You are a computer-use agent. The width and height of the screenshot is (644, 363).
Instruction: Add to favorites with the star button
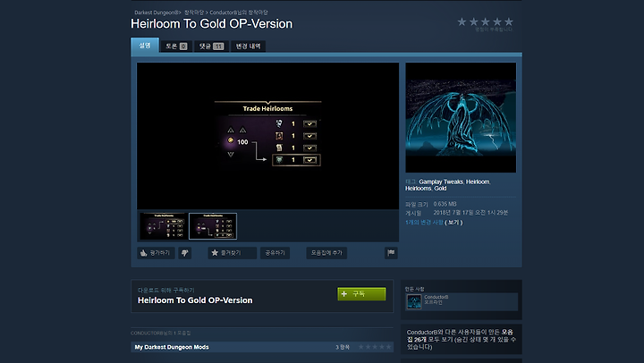tap(232, 253)
